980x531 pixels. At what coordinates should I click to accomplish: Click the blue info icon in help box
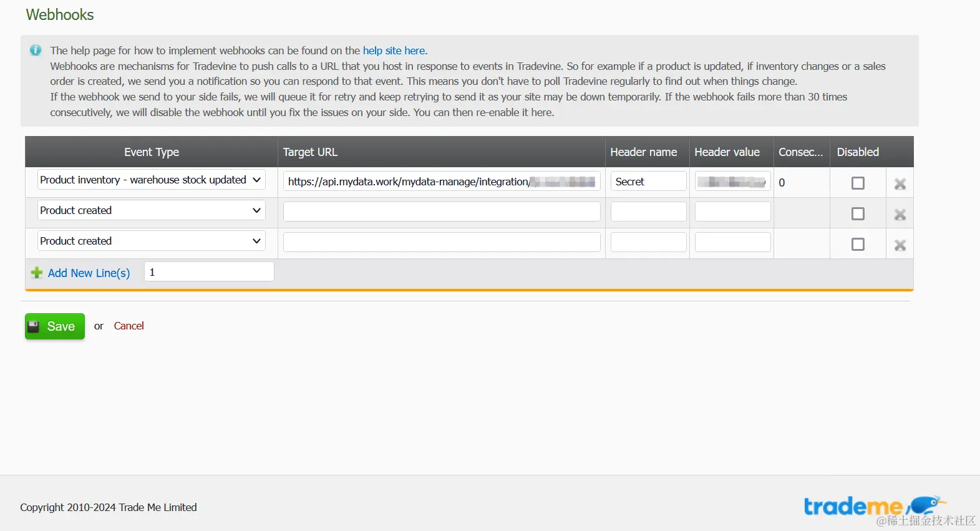[x=36, y=50]
